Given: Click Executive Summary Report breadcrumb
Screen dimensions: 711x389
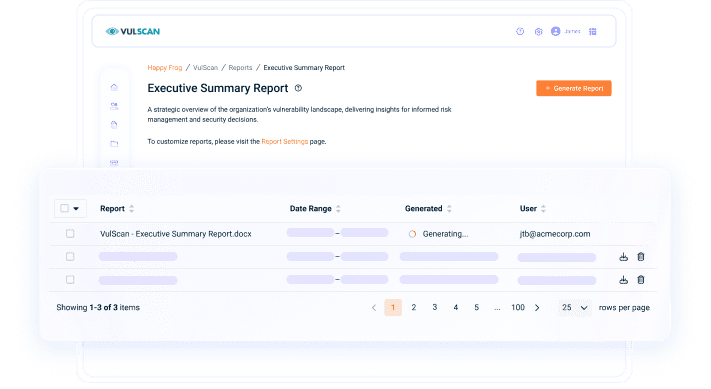Looking at the screenshot, I should (x=304, y=68).
